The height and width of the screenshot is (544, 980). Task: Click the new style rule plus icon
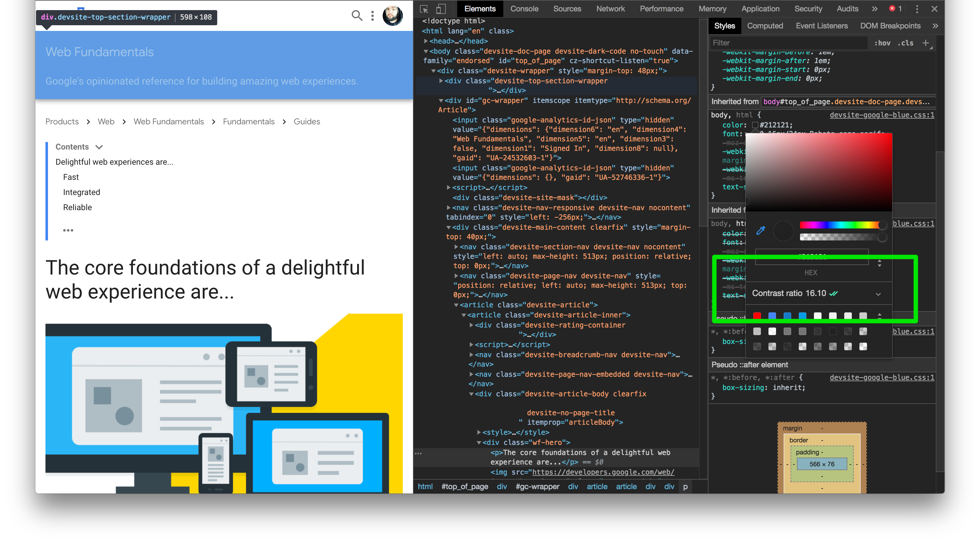coord(926,43)
